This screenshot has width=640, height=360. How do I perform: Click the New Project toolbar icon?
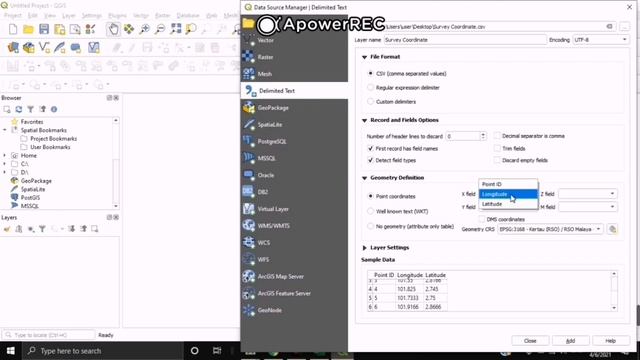[13, 29]
